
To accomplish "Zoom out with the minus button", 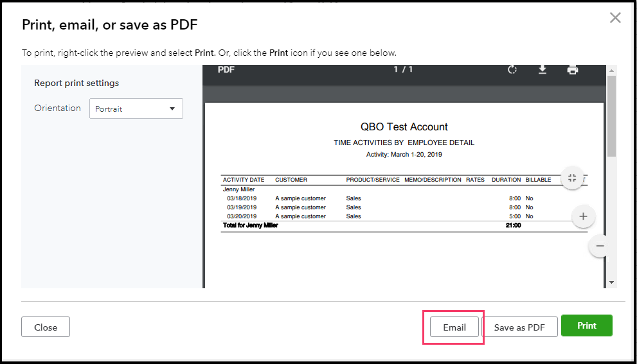I will click(598, 246).
